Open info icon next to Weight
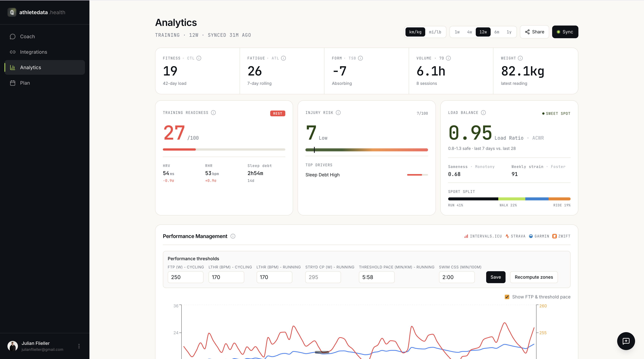The height and width of the screenshot is (359, 644). coord(520,58)
